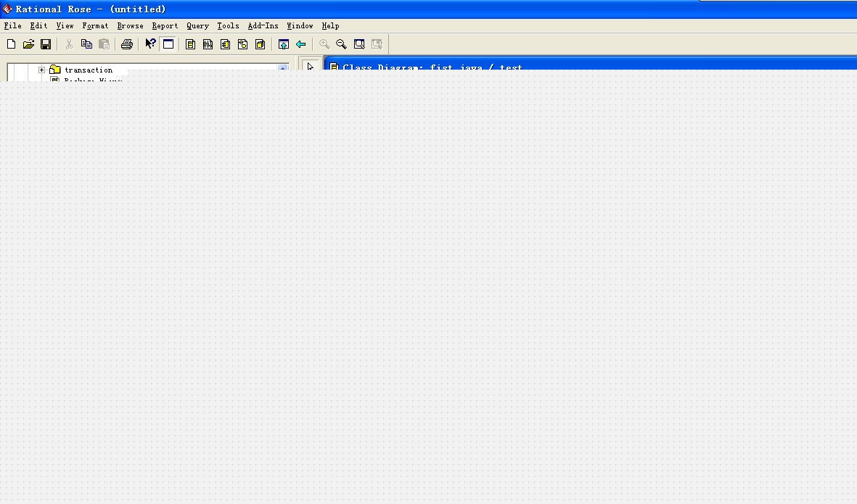Save the model with the floppy disk icon
Image resolution: width=857 pixels, height=504 pixels.
(x=46, y=44)
